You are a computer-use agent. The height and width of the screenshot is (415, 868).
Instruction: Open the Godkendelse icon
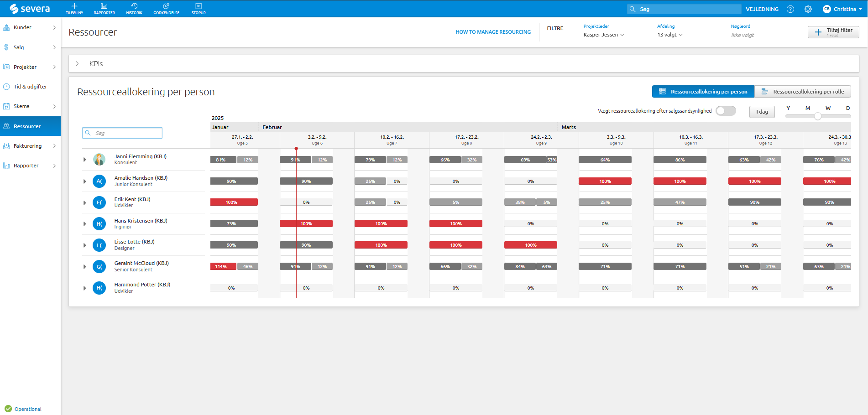(166, 6)
